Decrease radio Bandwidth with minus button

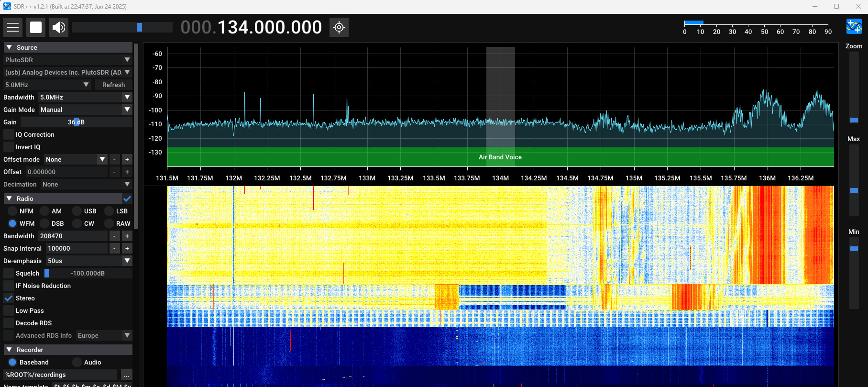114,236
